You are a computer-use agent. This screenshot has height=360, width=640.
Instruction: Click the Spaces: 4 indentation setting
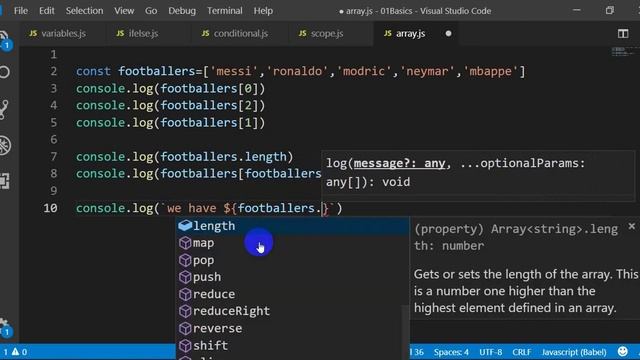tap(451, 352)
